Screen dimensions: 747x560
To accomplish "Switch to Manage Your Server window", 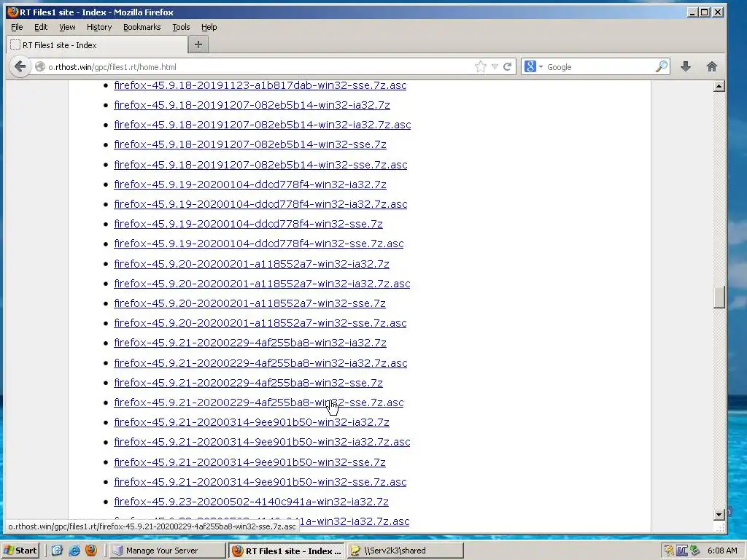I will tap(166, 551).
